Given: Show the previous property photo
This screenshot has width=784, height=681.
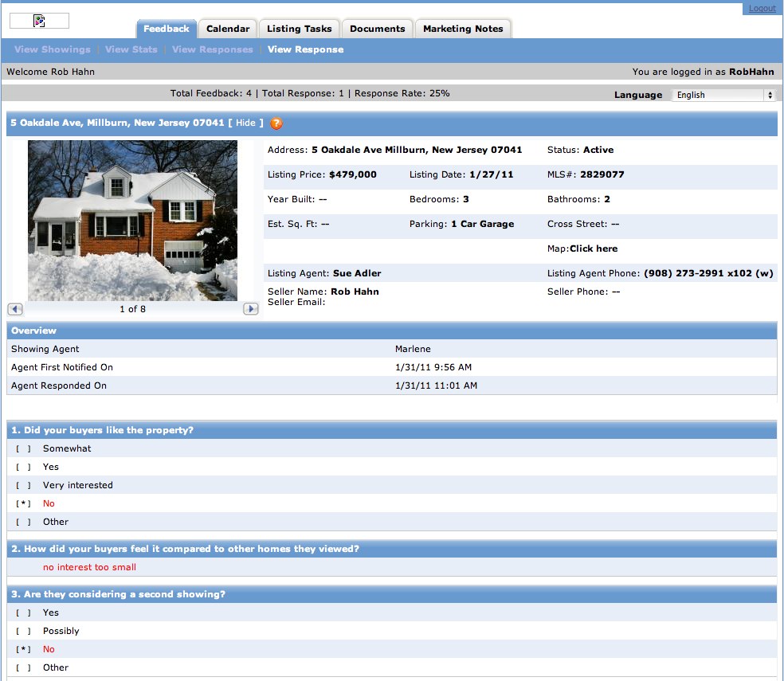Looking at the screenshot, I should click(15, 309).
